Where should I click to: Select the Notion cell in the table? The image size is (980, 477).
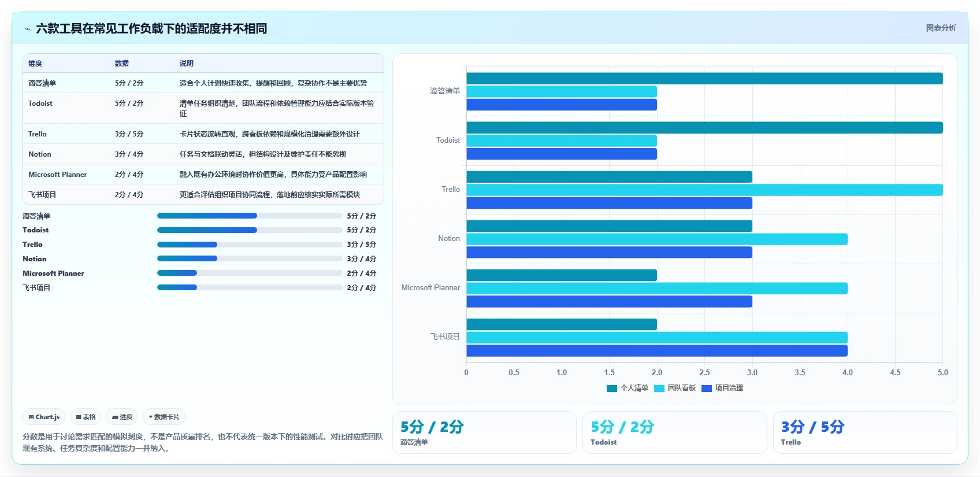(x=40, y=154)
